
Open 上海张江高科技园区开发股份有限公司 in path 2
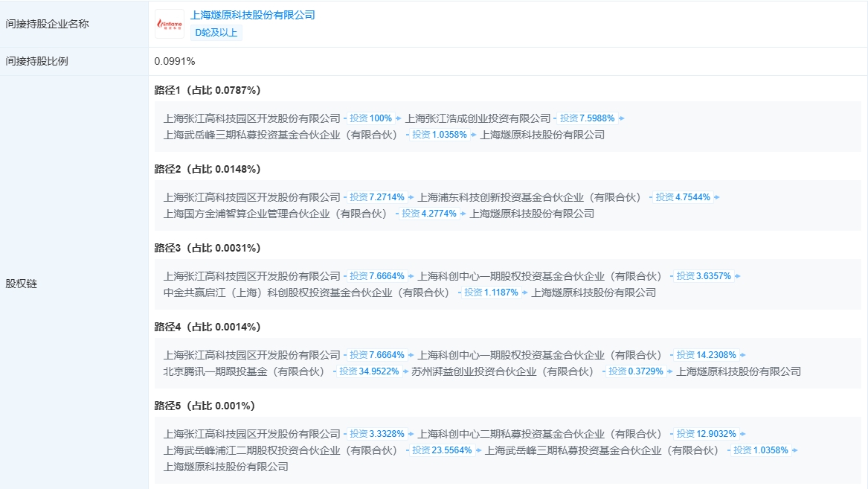pyautogui.click(x=252, y=198)
